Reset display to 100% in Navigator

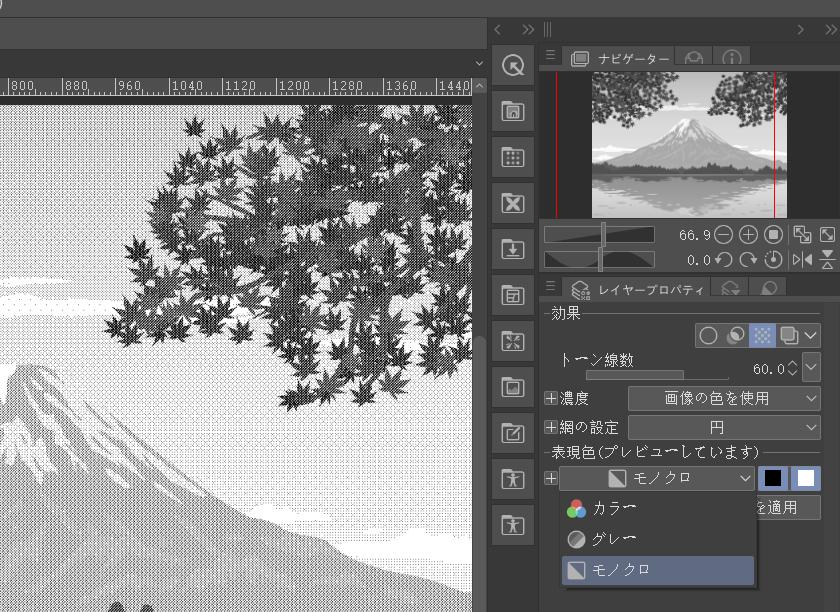(773, 235)
